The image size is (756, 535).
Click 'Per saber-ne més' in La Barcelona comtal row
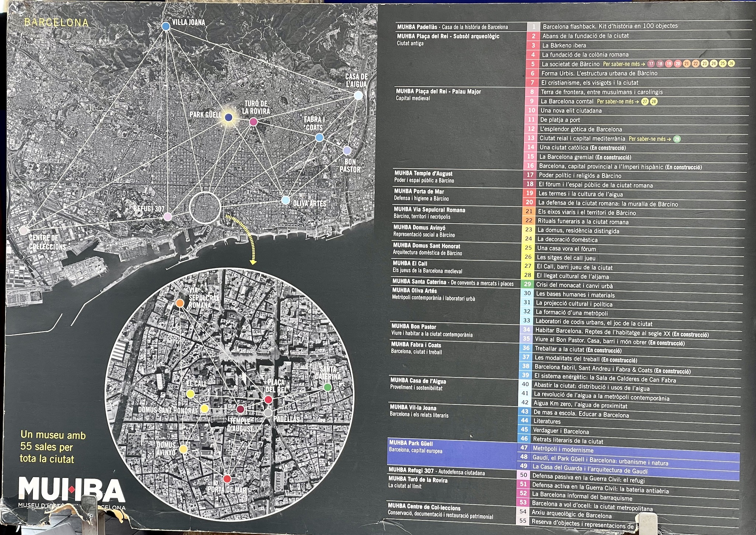point(618,101)
